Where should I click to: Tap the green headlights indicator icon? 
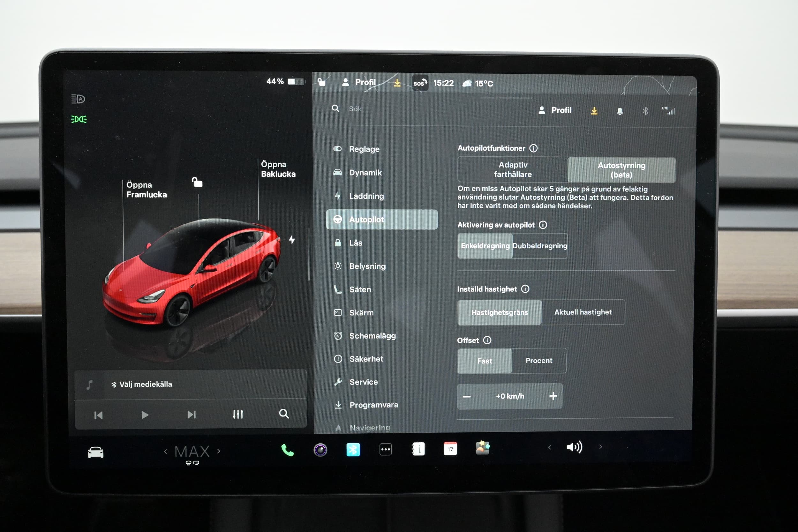pos(79,119)
